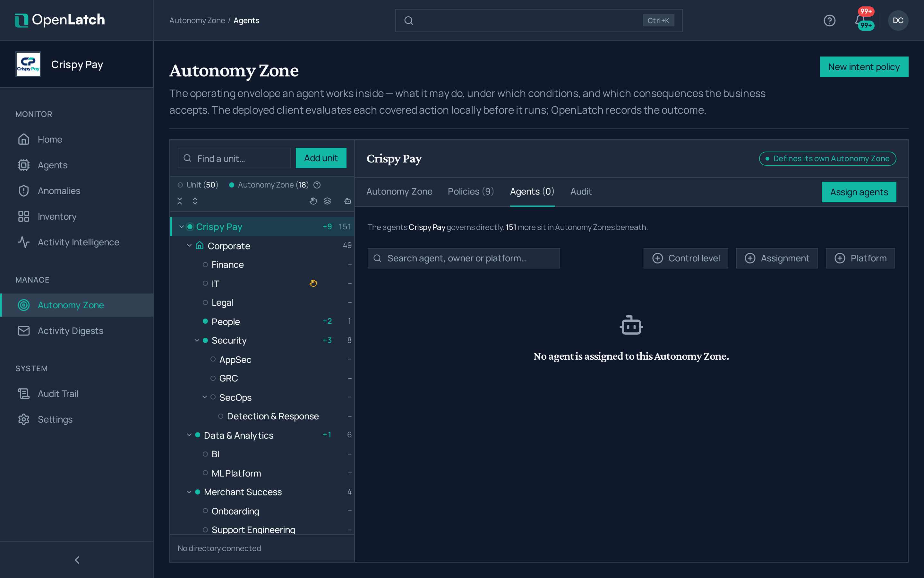Image resolution: width=924 pixels, height=578 pixels.
Task: Open the Agents sidebar item
Action: click(77, 165)
